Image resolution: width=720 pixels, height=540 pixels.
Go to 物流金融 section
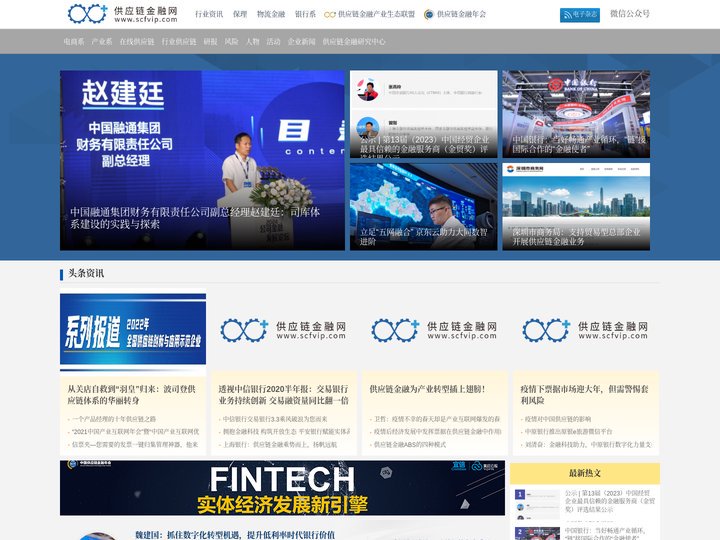(x=271, y=14)
